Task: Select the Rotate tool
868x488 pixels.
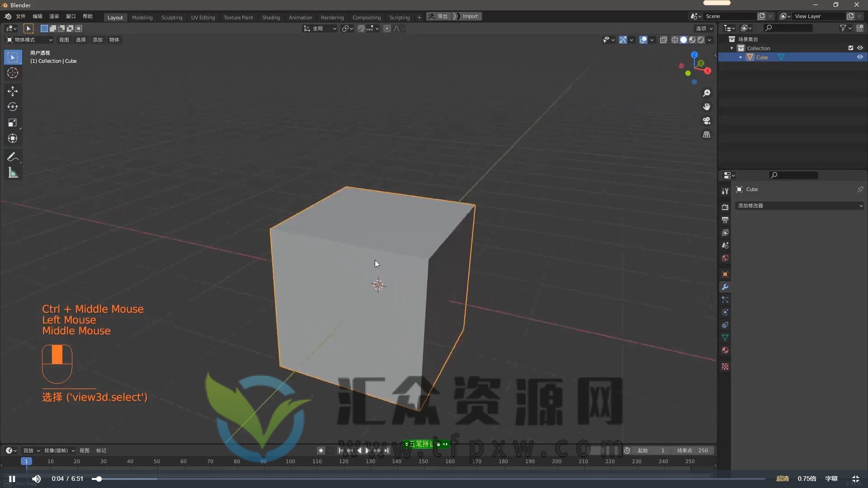Action: [13, 107]
